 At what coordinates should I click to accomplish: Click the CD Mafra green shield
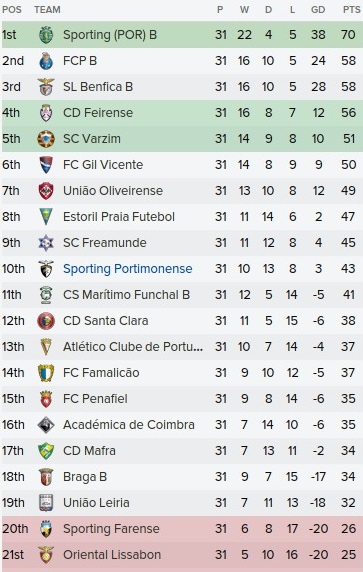coord(46,451)
